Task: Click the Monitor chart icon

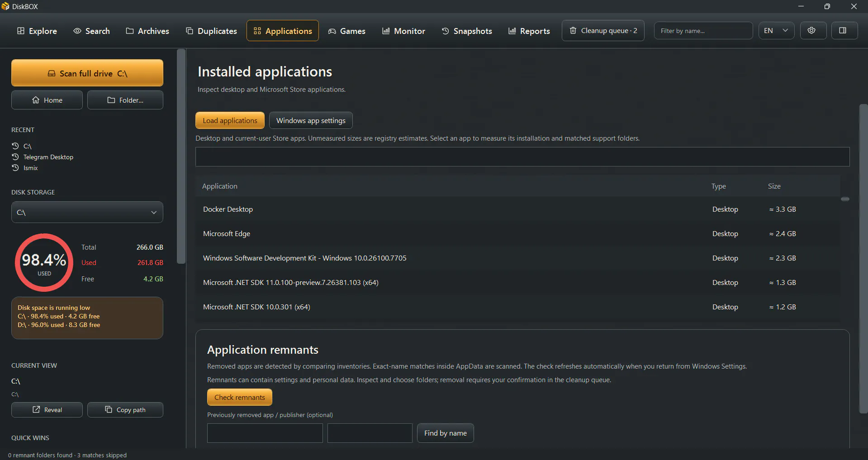Action: [x=386, y=31]
